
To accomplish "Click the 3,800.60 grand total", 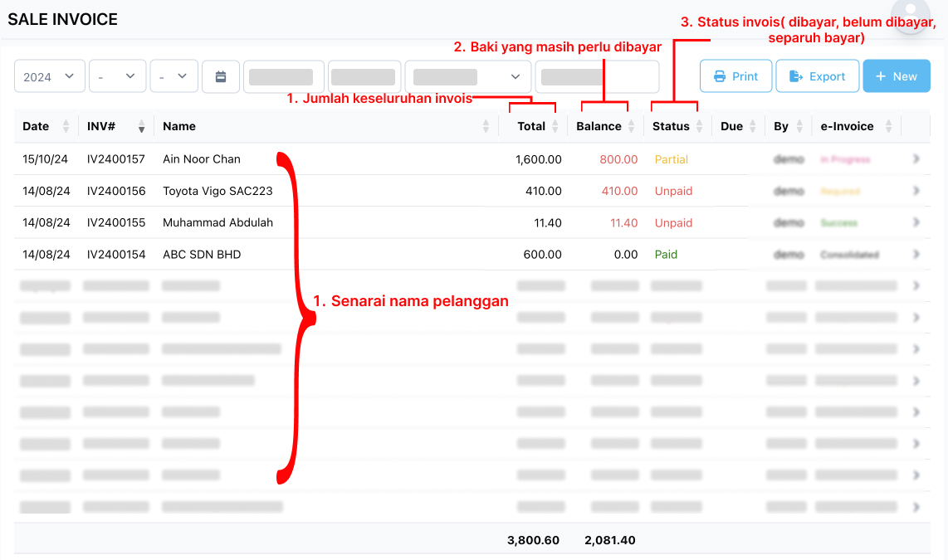I will click(x=533, y=540).
